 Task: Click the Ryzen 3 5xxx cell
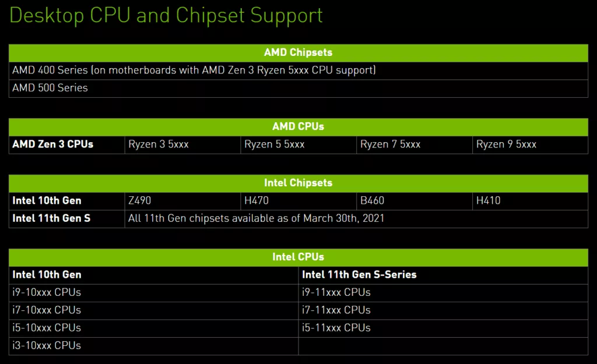[x=182, y=145]
